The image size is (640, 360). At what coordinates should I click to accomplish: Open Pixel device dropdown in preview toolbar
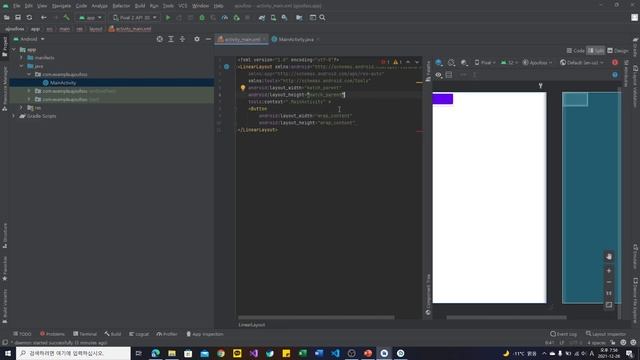pos(484,62)
